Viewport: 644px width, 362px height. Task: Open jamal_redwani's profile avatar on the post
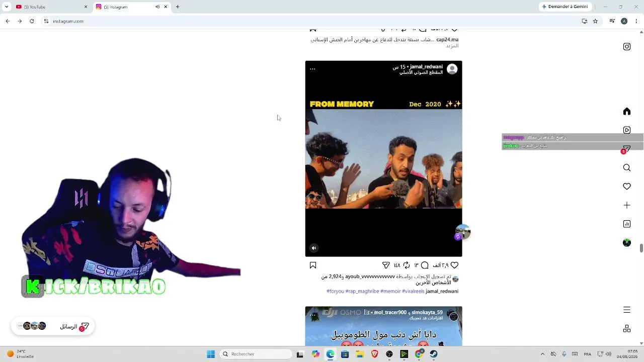[x=452, y=69]
